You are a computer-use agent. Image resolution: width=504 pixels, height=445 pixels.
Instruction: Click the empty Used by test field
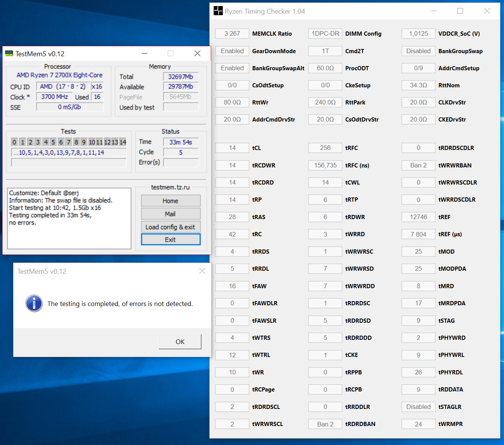click(x=181, y=107)
